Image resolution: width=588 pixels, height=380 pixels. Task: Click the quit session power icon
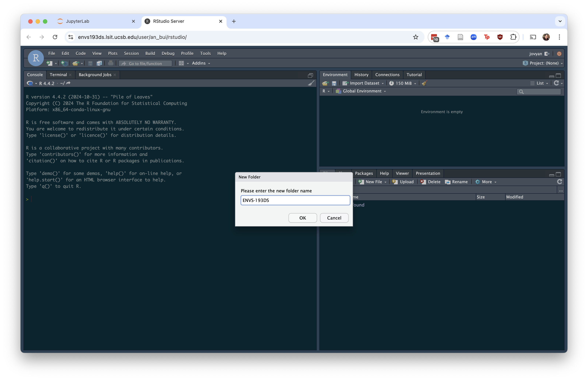tap(559, 54)
